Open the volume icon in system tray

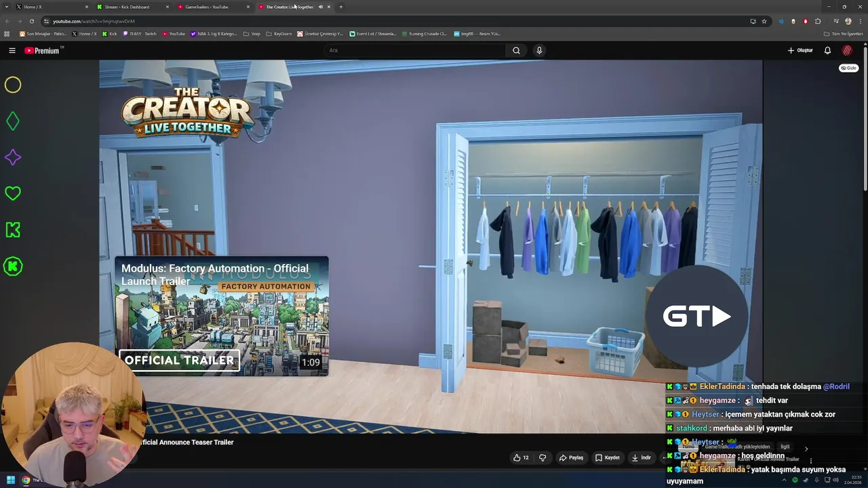tap(835, 480)
